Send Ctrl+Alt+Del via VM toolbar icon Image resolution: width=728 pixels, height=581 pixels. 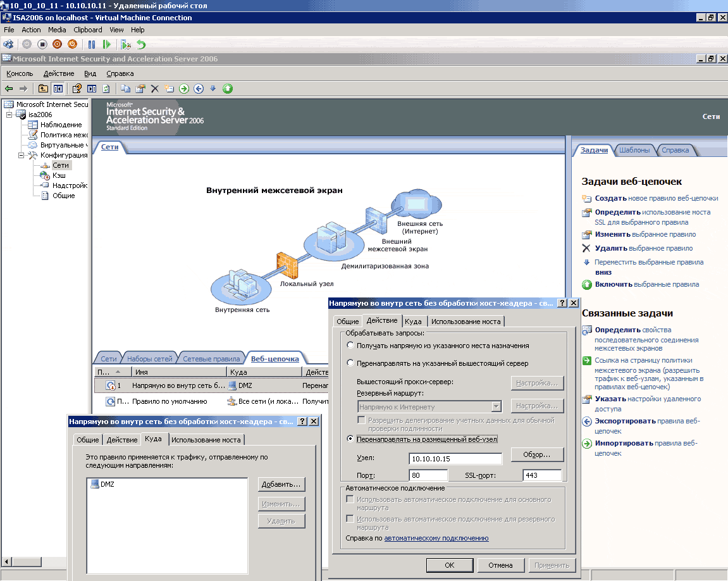(8, 44)
